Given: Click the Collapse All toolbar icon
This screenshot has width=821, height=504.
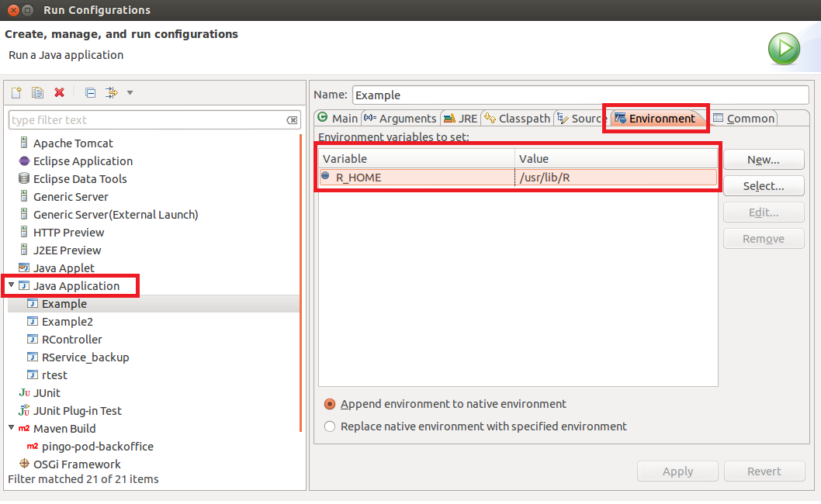Looking at the screenshot, I should (91, 92).
